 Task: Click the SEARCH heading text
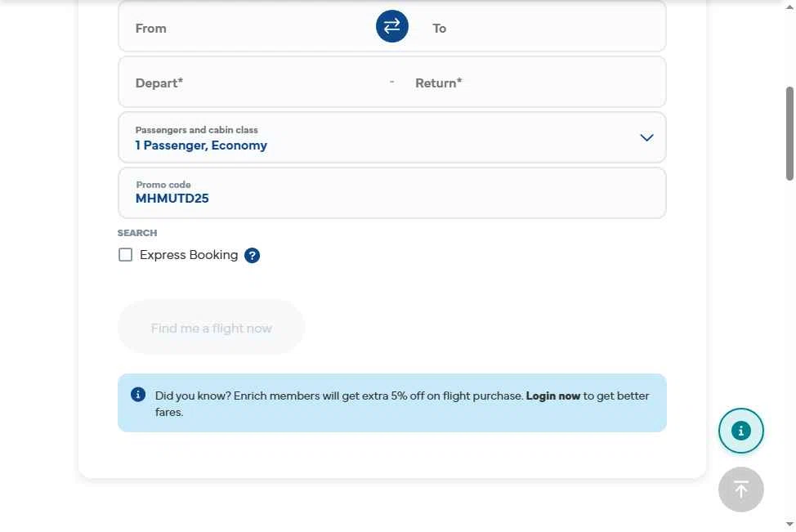point(137,233)
